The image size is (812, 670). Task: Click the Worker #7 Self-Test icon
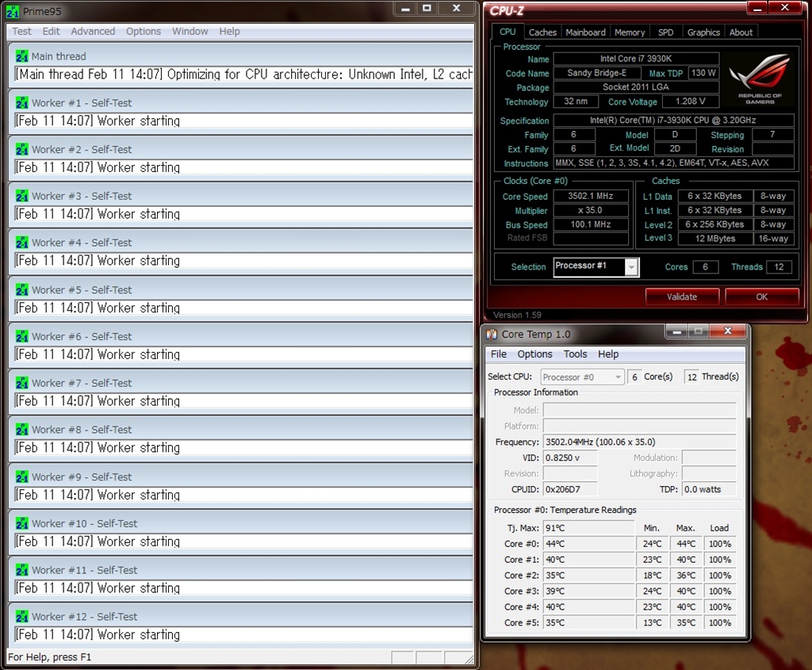pyautogui.click(x=21, y=383)
